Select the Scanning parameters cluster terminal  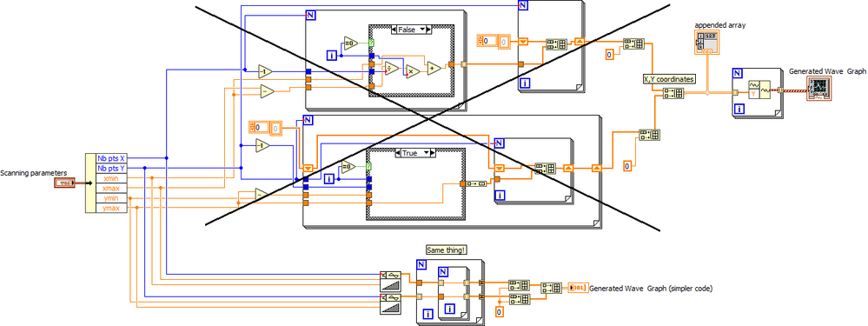tap(64, 183)
